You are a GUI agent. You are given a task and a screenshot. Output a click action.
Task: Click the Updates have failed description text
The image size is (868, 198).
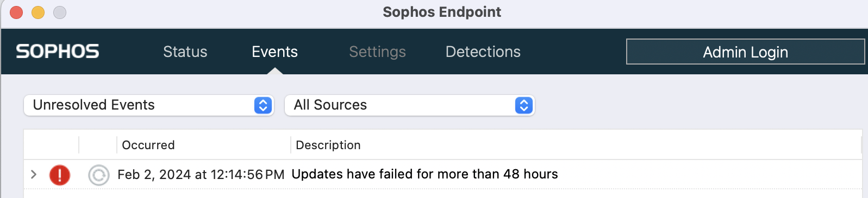point(425,174)
